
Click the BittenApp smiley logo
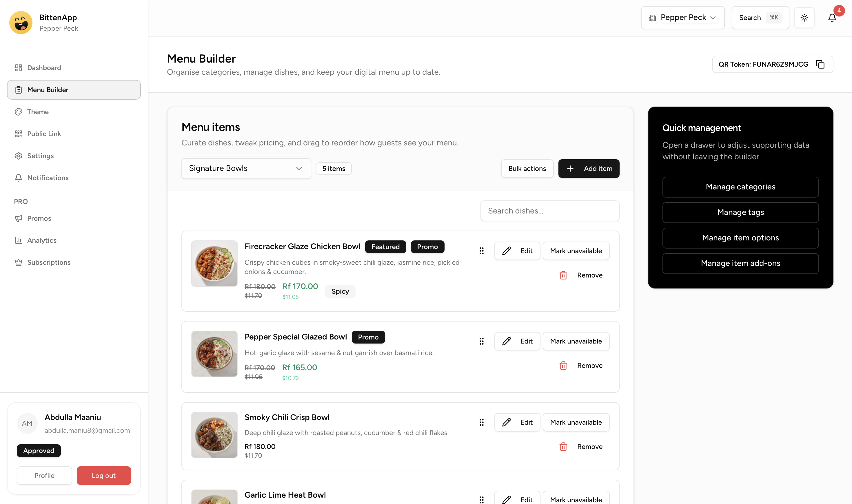point(21,22)
